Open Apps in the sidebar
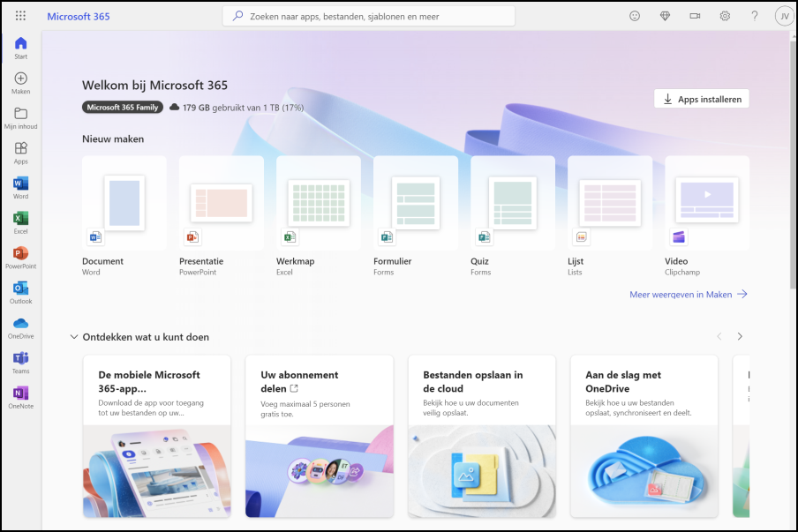 pyautogui.click(x=21, y=154)
